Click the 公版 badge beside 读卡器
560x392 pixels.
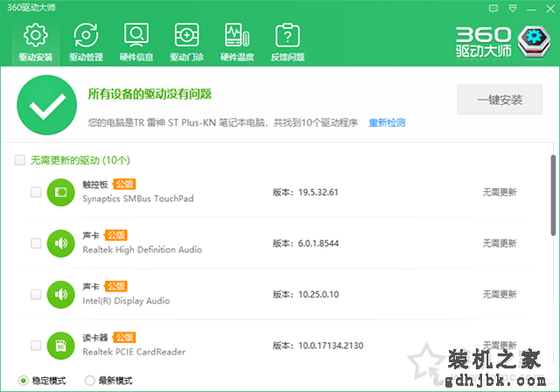(124, 338)
